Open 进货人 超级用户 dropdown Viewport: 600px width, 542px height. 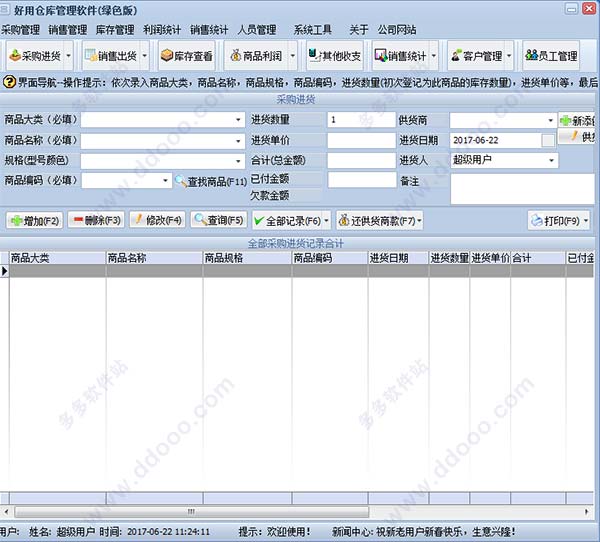[551, 160]
